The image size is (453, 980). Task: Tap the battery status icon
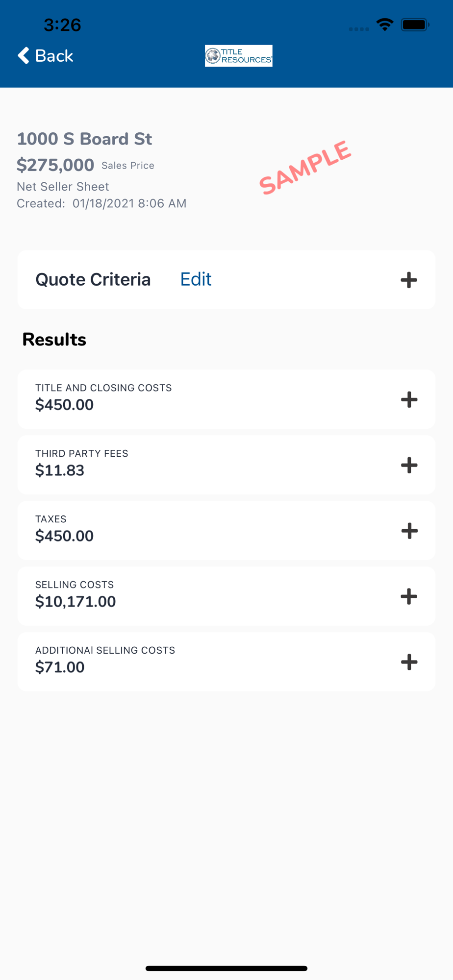tap(415, 24)
